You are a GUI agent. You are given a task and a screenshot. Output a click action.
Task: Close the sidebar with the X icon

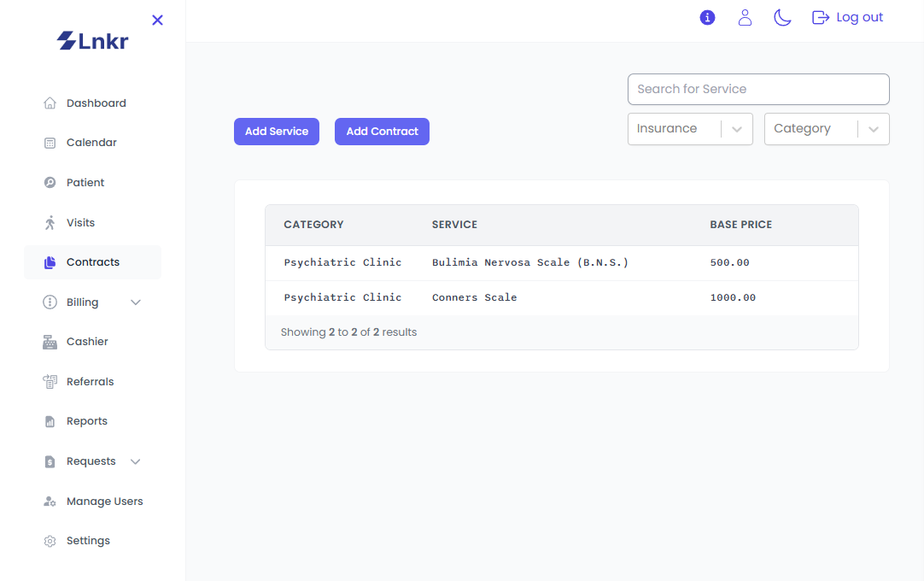click(x=157, y=20)
